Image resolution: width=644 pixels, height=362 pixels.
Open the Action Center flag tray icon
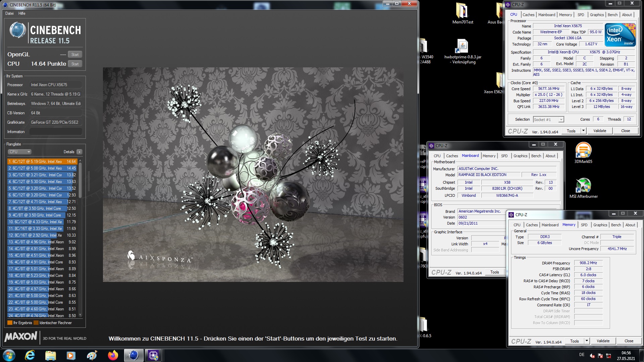(600, 356)
